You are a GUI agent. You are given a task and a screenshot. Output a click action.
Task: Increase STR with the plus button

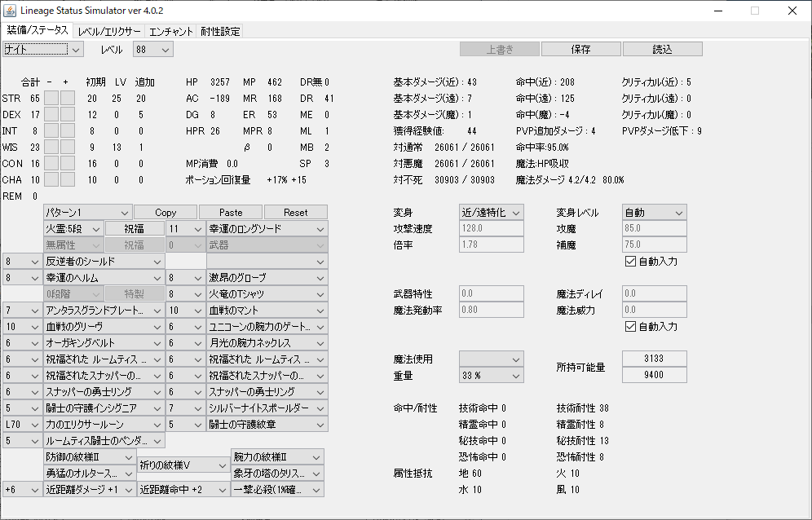point(68,99)
